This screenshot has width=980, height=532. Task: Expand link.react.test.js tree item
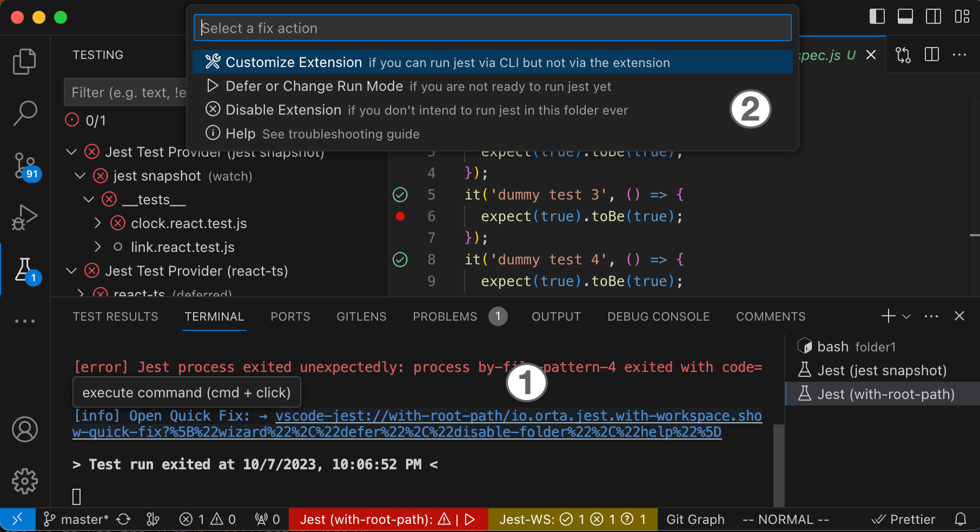pyautogui.click(x=97, y=247)
